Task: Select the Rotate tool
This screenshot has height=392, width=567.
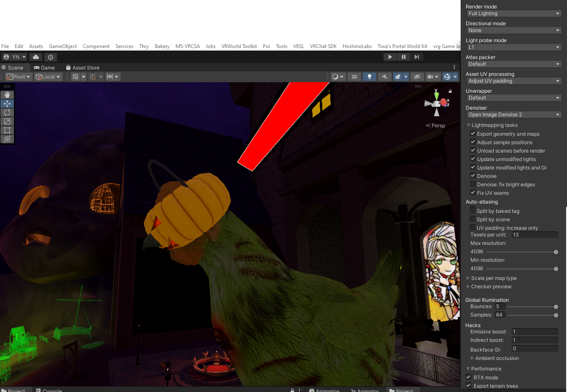Action: pyautogui.click(x=7, y=113)
